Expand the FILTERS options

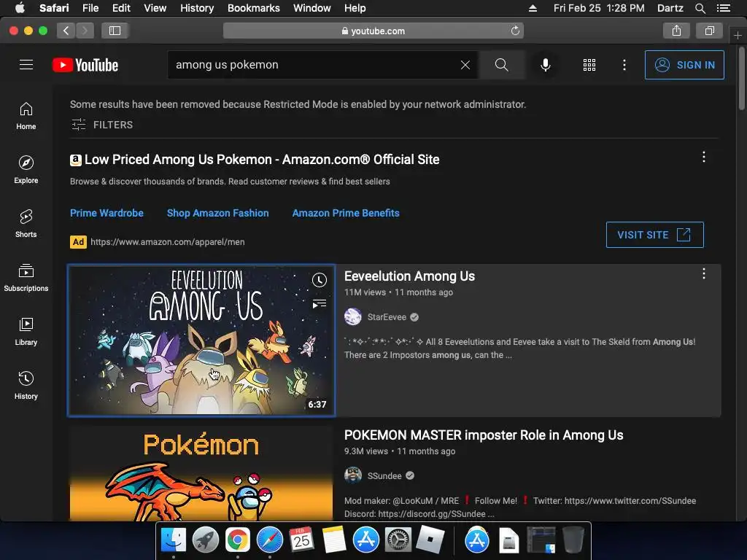[102, 125]
